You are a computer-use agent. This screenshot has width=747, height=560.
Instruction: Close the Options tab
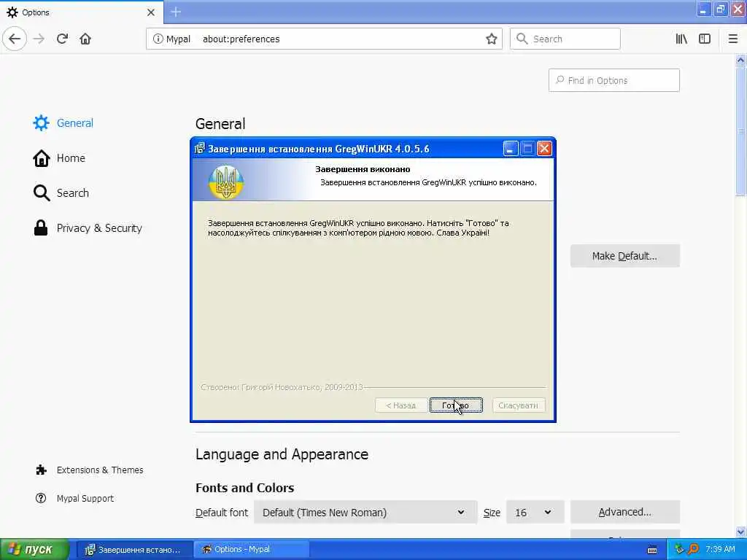click(x=150, y=12)
